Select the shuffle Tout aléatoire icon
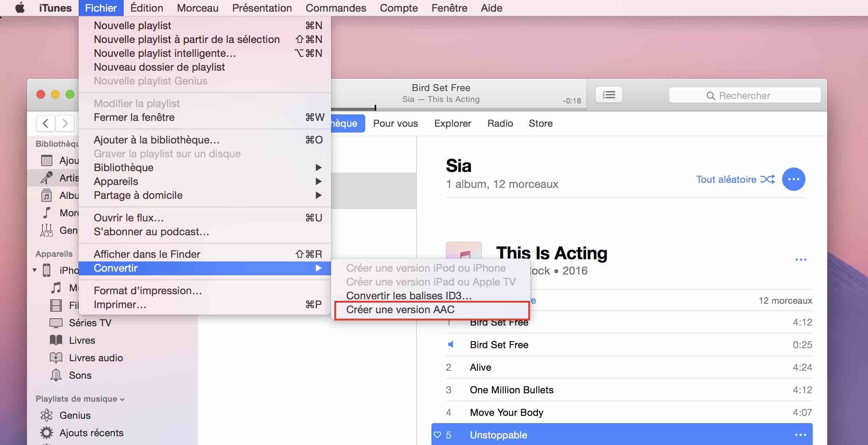Screen dimensions: 868x445 click(768, 180)
